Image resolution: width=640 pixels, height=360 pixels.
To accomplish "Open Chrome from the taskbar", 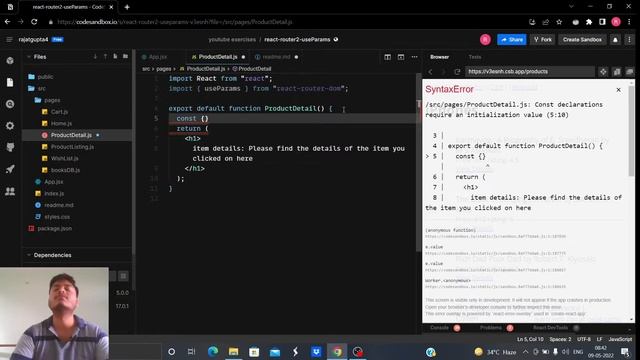I will [x=337, y=351].
